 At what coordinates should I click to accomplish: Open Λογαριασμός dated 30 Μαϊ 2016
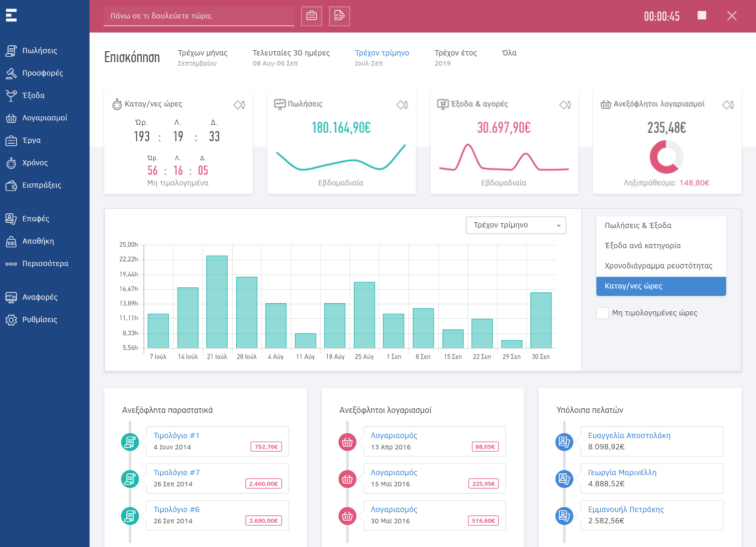coord(394,510)
